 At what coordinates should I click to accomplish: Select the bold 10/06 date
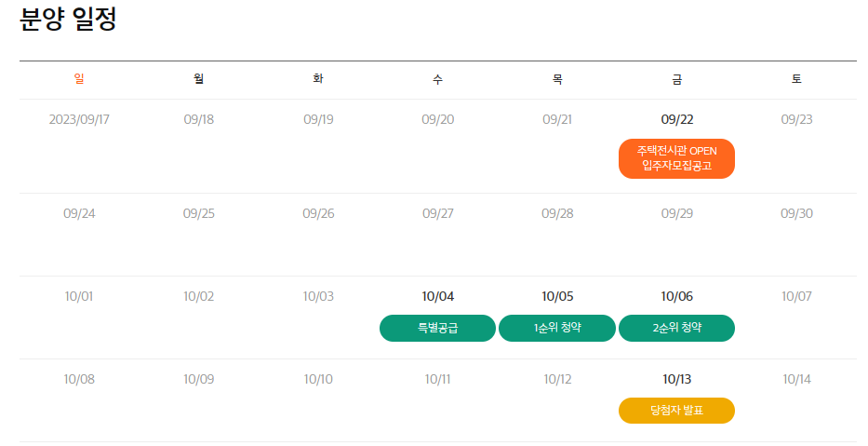tap(677, 296)
